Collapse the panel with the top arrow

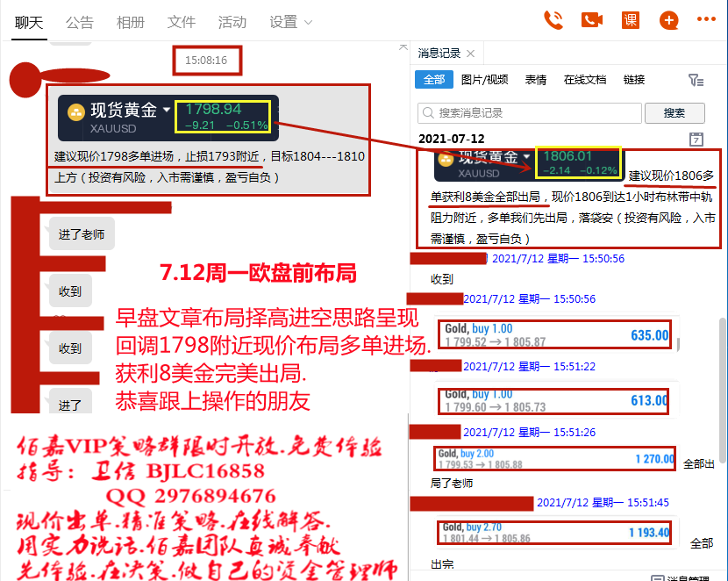403,47
